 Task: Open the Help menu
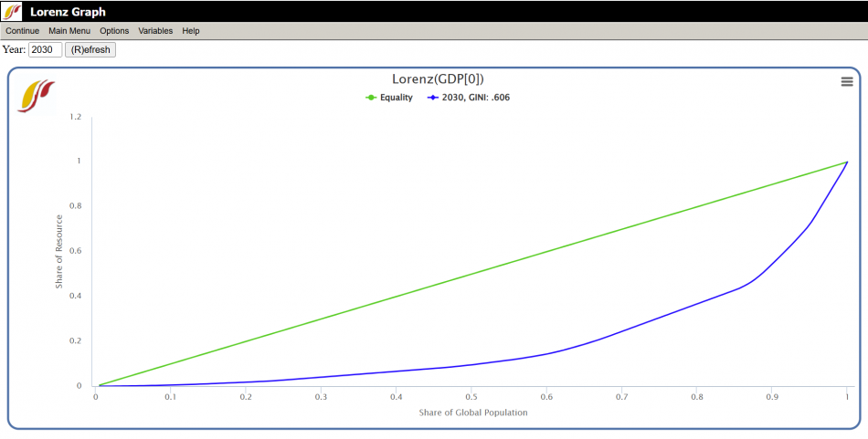click(x=191, y=31)
